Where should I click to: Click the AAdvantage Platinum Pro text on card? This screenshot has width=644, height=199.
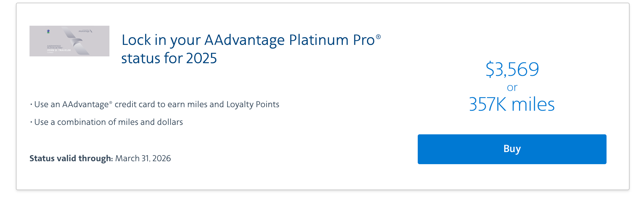click(54, 47)
